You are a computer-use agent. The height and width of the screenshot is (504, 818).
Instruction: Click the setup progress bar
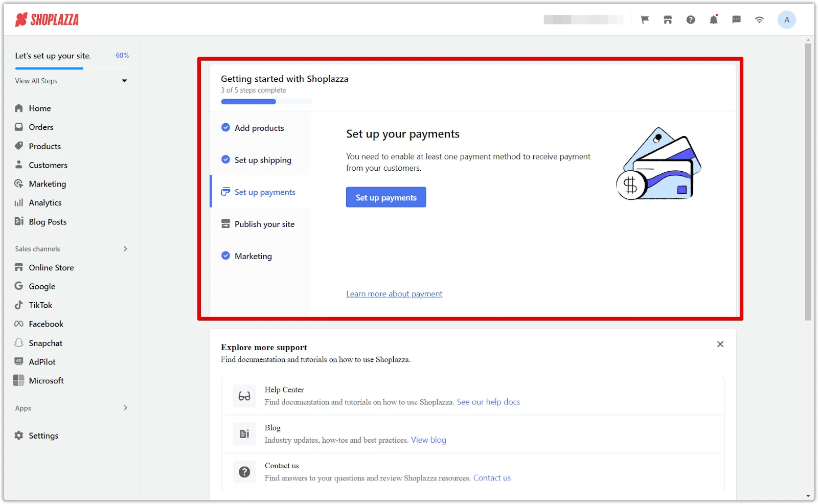266,101
